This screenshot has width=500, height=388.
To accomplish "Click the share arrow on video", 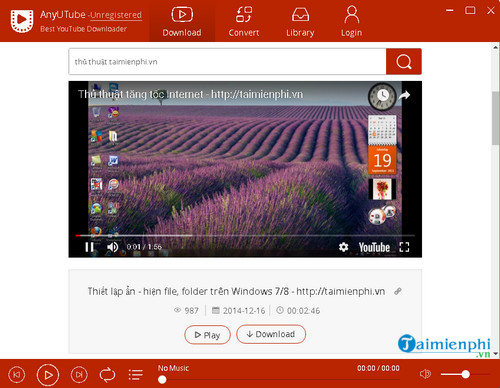I will (404, 95).
